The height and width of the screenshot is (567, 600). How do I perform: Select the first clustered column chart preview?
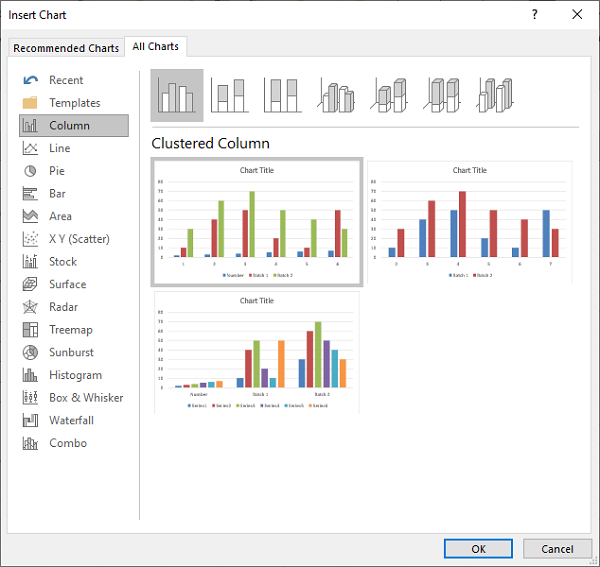click(x=256, y=222)
